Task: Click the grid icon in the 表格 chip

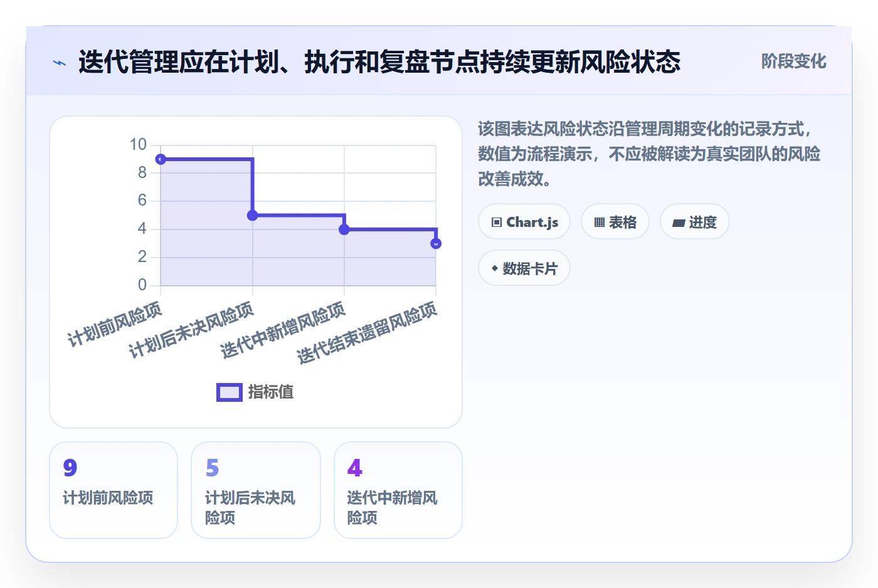Action: click(x=600, y=223)
